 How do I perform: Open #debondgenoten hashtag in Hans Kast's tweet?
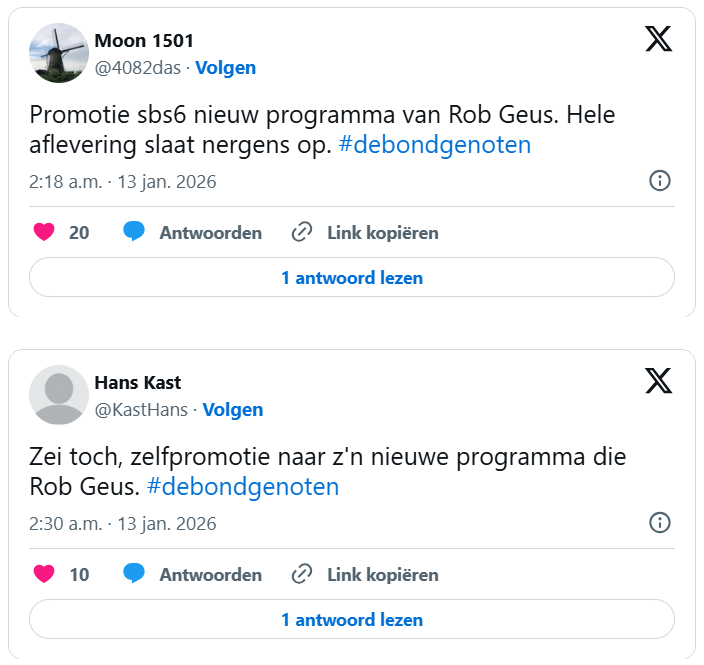click(243, 487)
